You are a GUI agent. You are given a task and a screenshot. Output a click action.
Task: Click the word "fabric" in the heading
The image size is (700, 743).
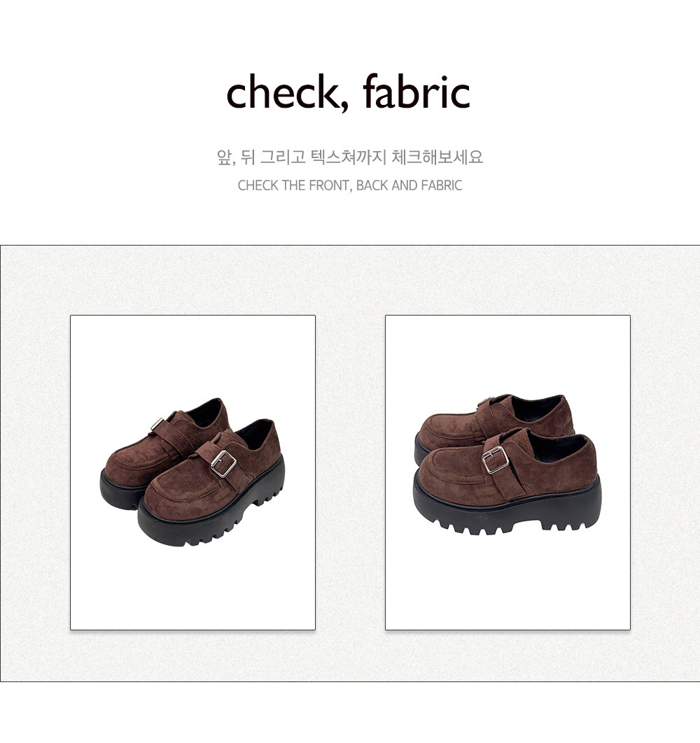pos(416,92)
